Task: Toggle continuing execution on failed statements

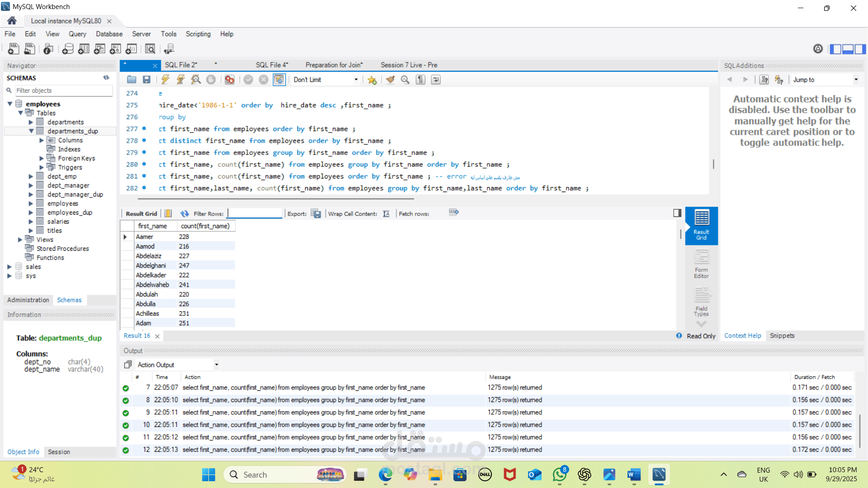Action: point(230,80)
